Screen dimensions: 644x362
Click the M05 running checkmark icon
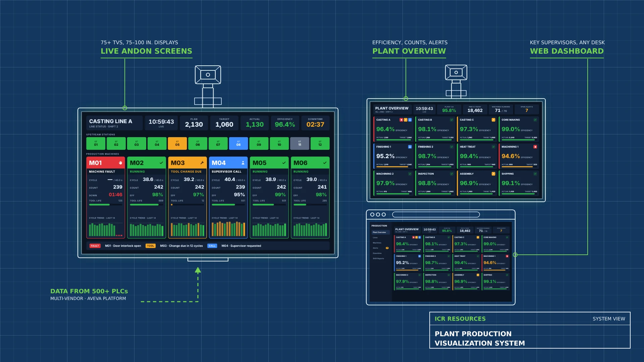pyautogui.click(x=284, y=163)
